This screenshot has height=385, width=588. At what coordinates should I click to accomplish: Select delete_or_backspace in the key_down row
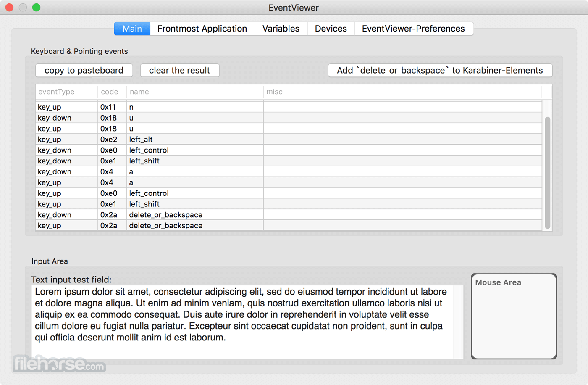[x=195, y=215]
